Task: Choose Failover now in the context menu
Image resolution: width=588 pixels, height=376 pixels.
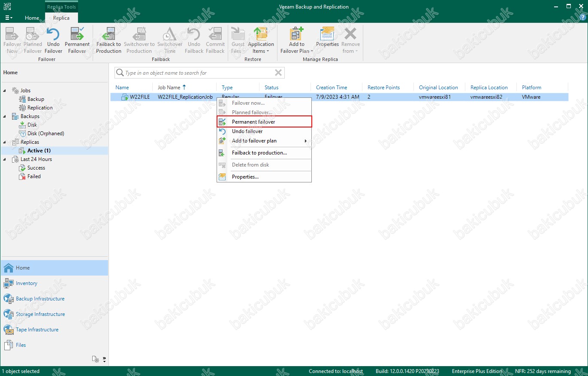Action: pyautogui.click(x=264, y=103)
